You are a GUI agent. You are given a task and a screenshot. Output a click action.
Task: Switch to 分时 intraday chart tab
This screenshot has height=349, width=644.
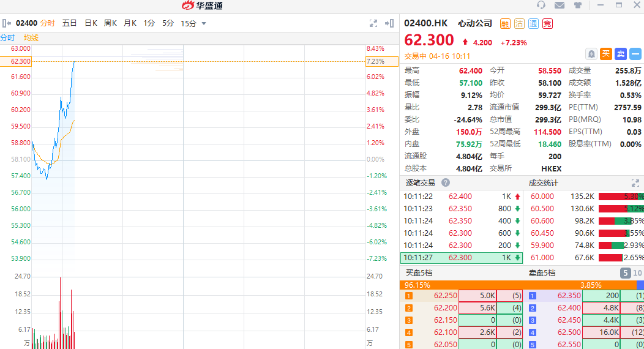[x=48, y=23]
